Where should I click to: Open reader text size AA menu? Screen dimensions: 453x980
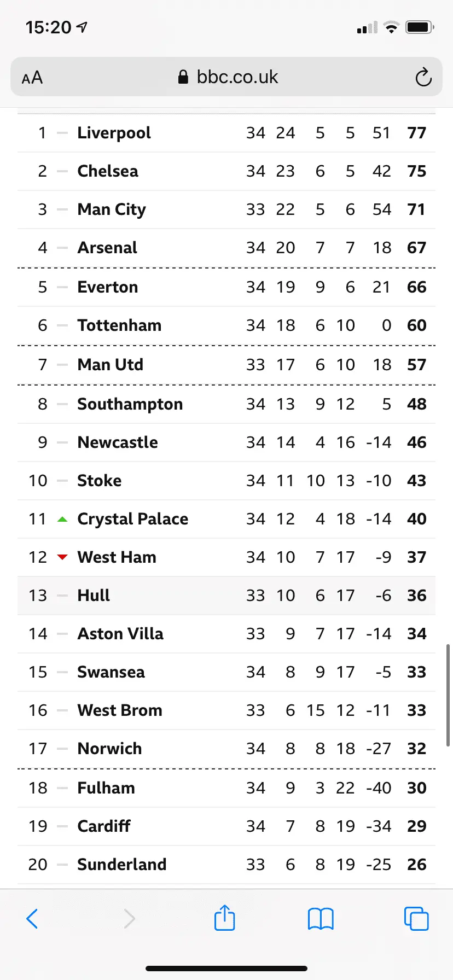pos(32,78)
